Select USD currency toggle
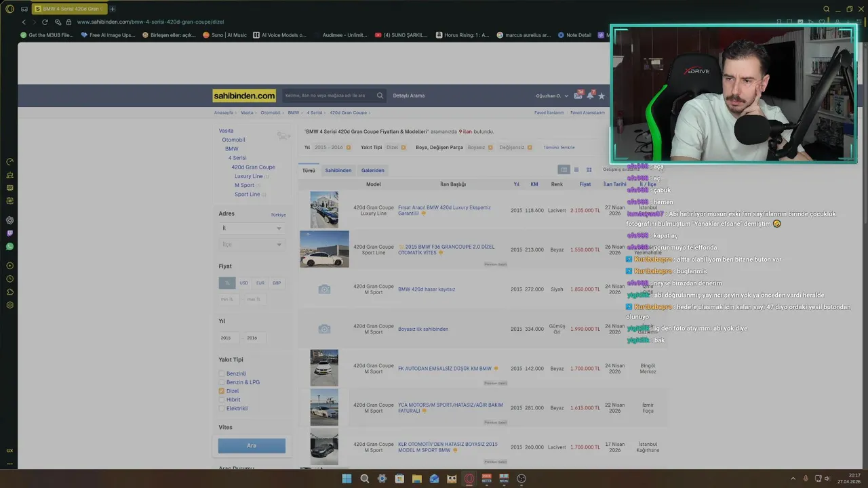The width and height of the screenshot is (868, 488). [x=244, y=283]
